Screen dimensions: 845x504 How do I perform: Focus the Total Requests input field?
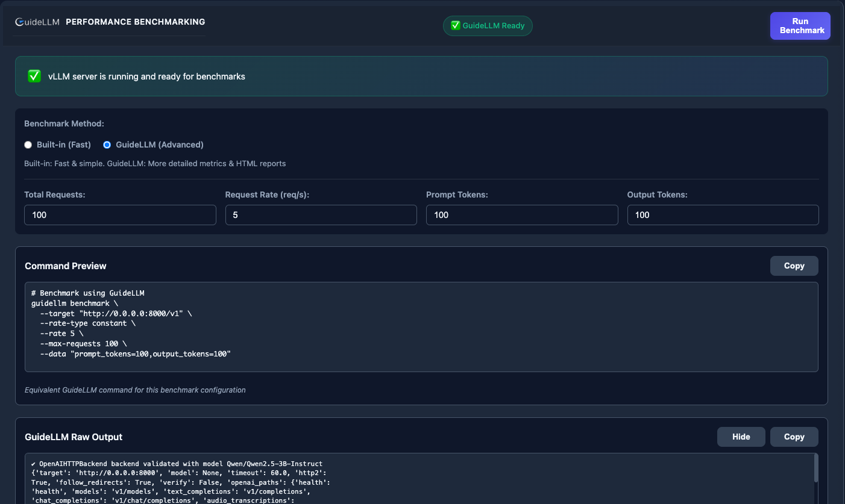(x=120, y=215)
